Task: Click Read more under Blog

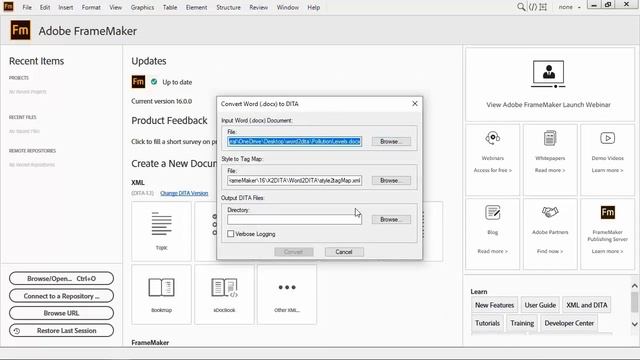Action: click(x=493, y=251)
